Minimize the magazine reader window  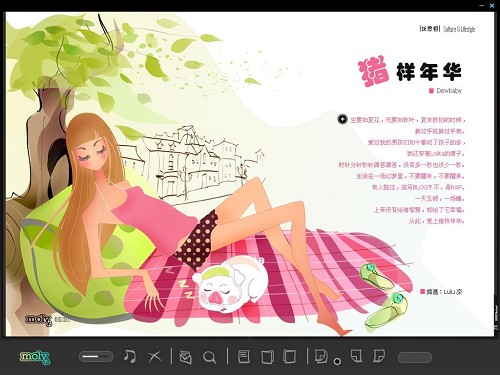click(482, 5)
